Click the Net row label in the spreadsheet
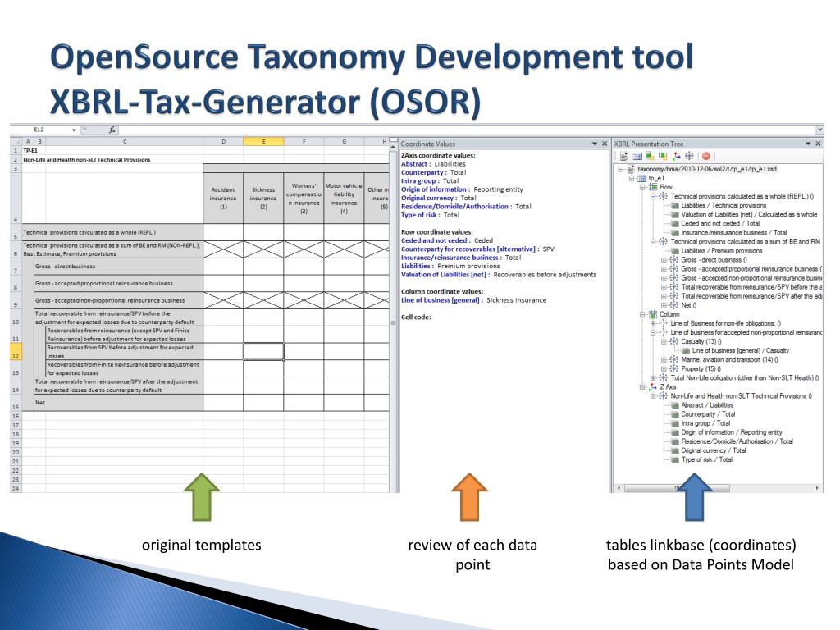Screen dimensions: 840x630 tap(118, 403)
